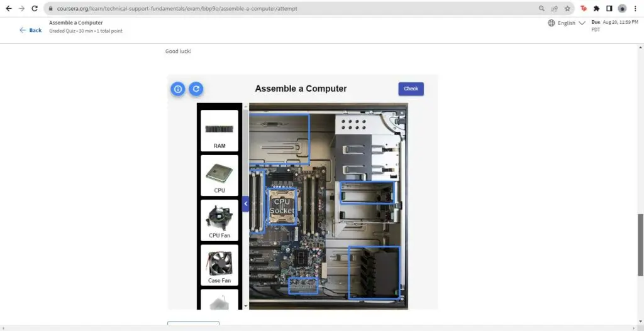
Task: Click the address bar URL
Action: tap(177, 8)
